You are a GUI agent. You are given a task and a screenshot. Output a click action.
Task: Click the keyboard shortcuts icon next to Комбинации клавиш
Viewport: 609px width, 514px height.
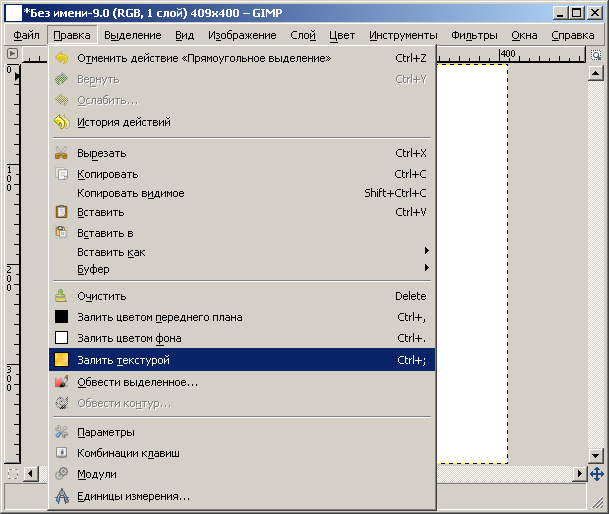tap(61, 453)
